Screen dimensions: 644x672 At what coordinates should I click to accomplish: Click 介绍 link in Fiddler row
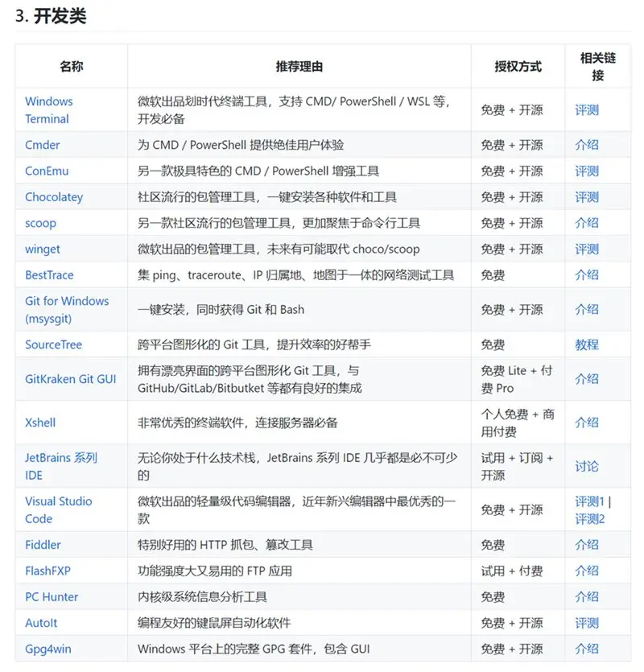587,545
